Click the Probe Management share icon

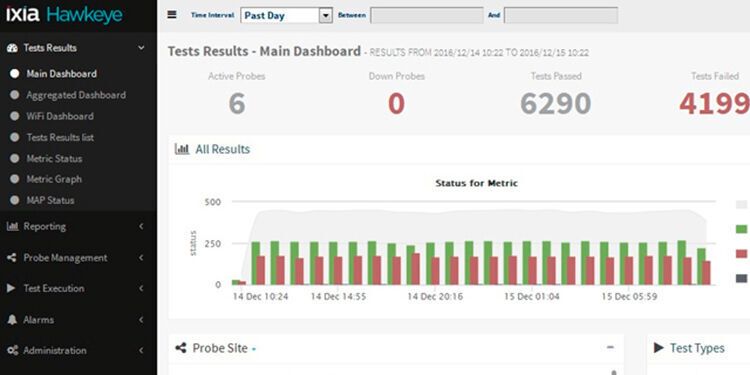tap(12, 258)
